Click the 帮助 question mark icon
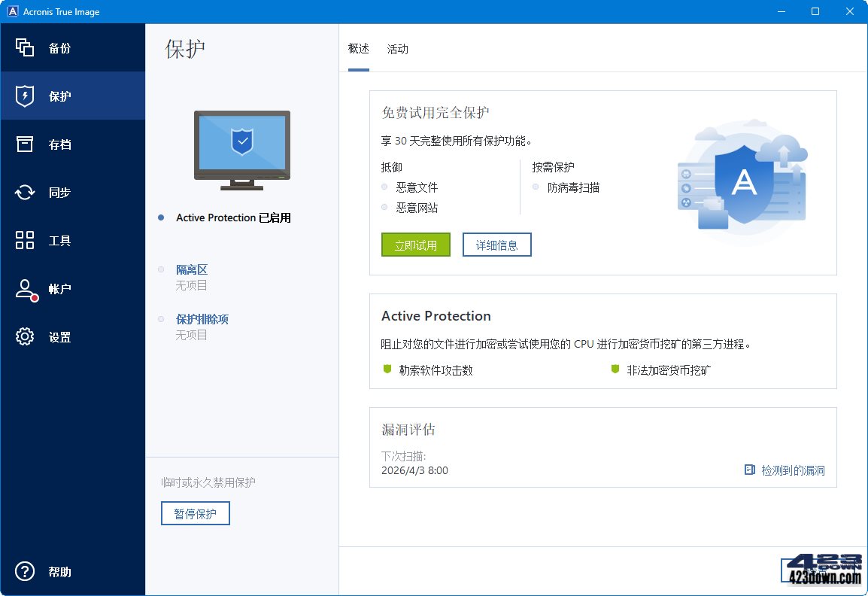 tap(24, 572)
